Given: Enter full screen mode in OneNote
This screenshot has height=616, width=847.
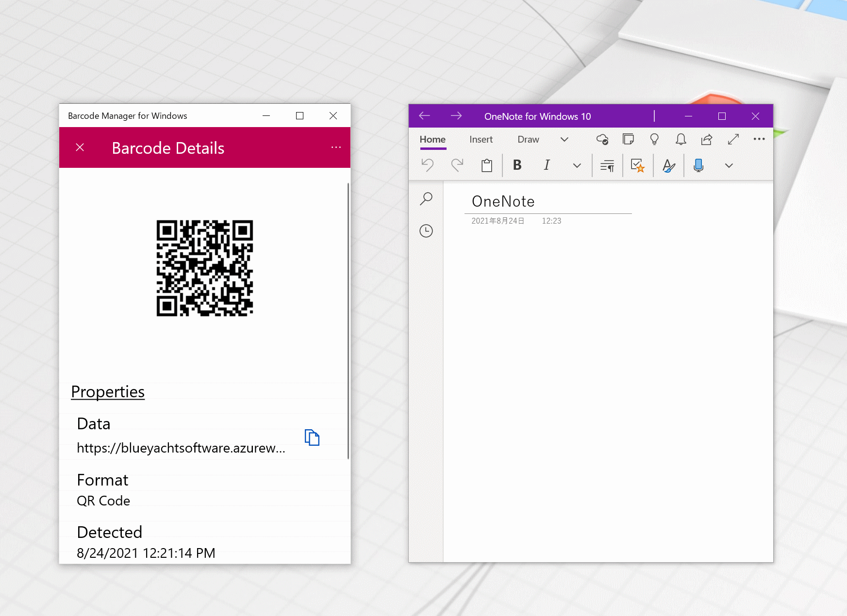Looking at the screenshot, I should click(x=733, y=140).
